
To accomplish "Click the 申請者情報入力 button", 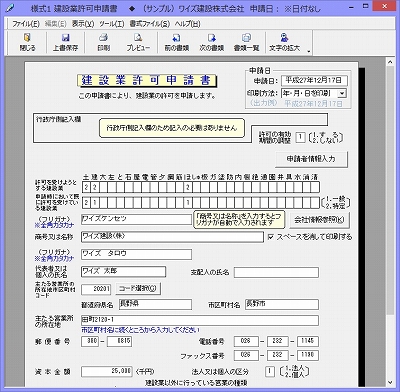I will [x=311, y=159].
